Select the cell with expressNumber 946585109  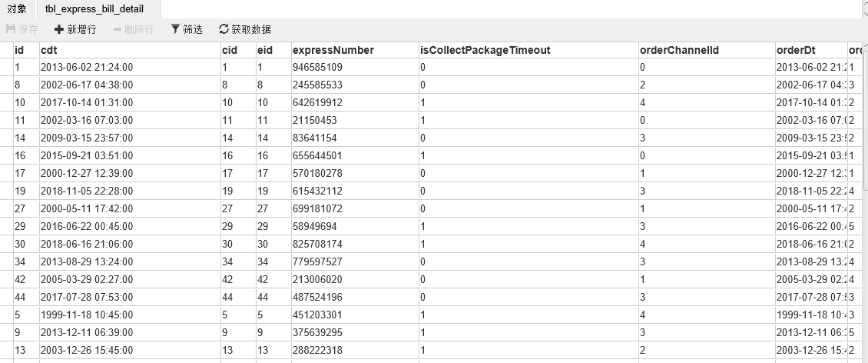[x=355, y=67]
